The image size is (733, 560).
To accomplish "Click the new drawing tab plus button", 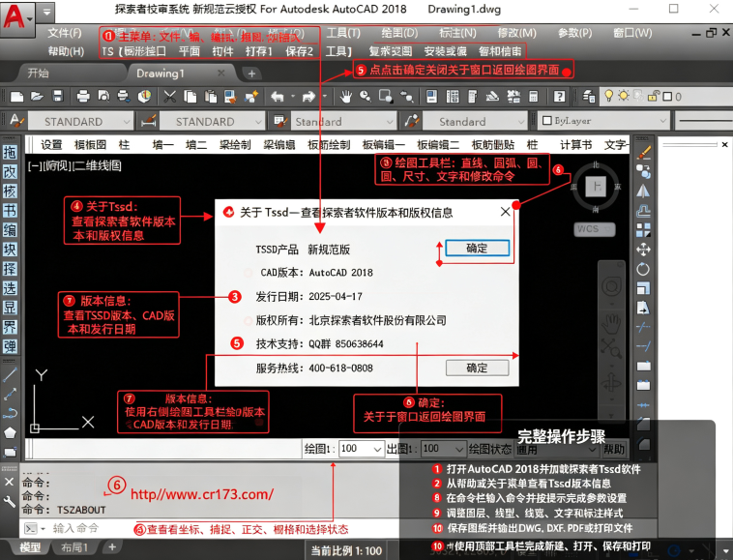I will coord(251,74).
